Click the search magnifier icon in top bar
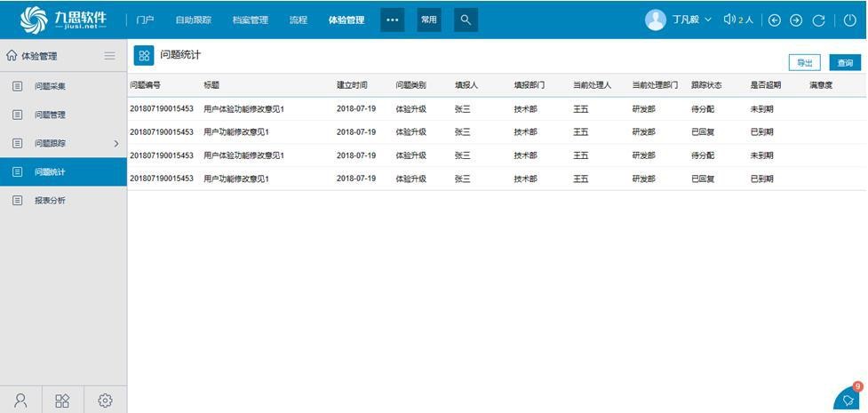Image resolution: width=868 pixels, height=413 pixels. click(465, 20)
